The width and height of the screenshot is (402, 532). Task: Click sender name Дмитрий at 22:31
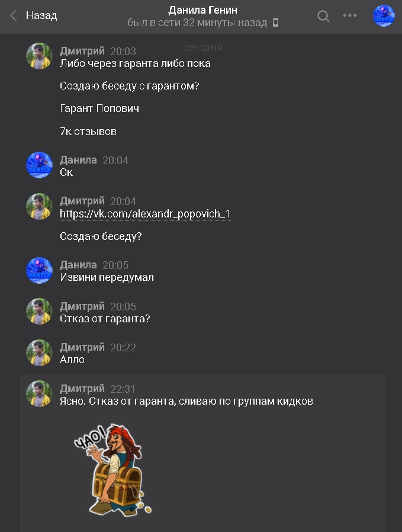(x=82, y=389)
